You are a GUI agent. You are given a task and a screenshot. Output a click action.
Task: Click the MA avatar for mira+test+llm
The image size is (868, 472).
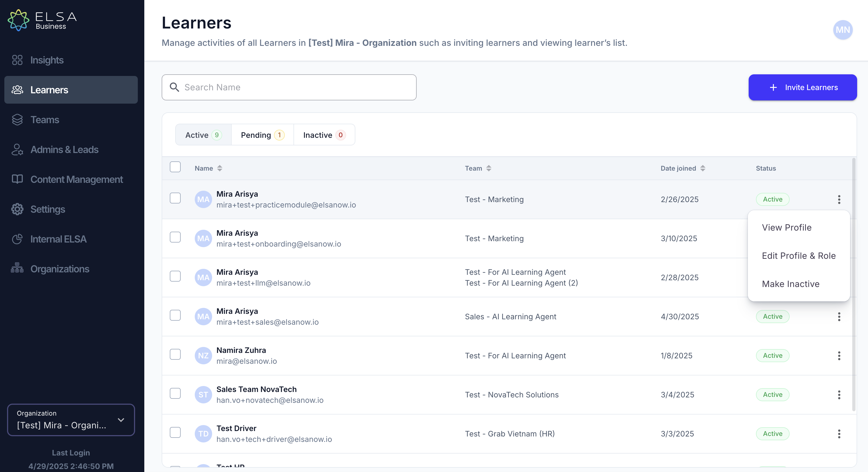203,278
